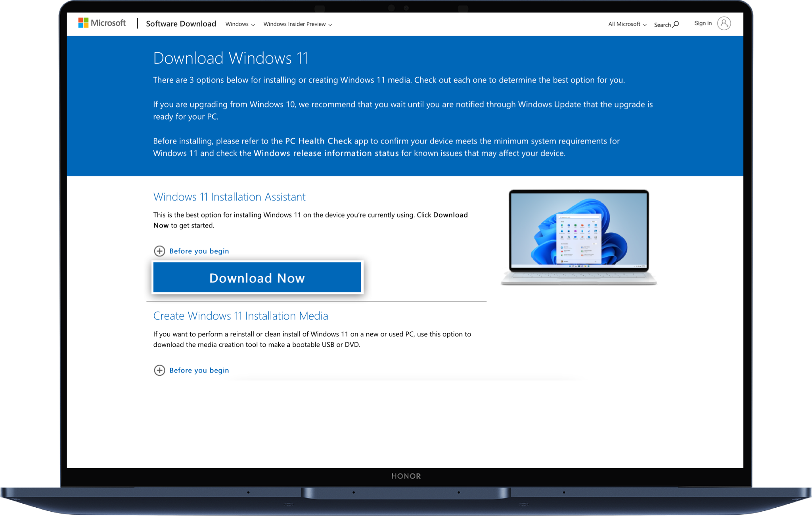Click the Sign in profile avatar icon
The image size is (812, 516).
[724, 23]
